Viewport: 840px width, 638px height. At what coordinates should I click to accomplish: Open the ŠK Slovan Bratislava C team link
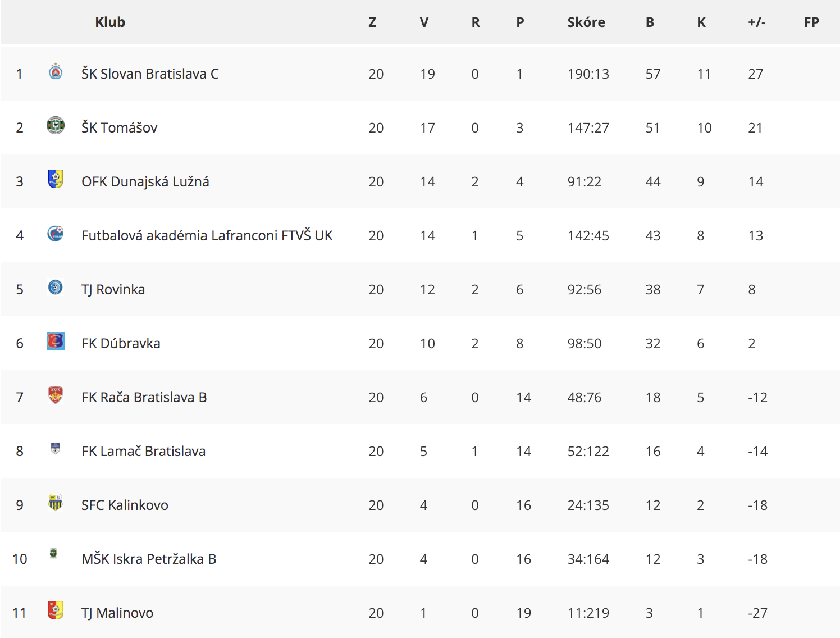click(150, 74)
